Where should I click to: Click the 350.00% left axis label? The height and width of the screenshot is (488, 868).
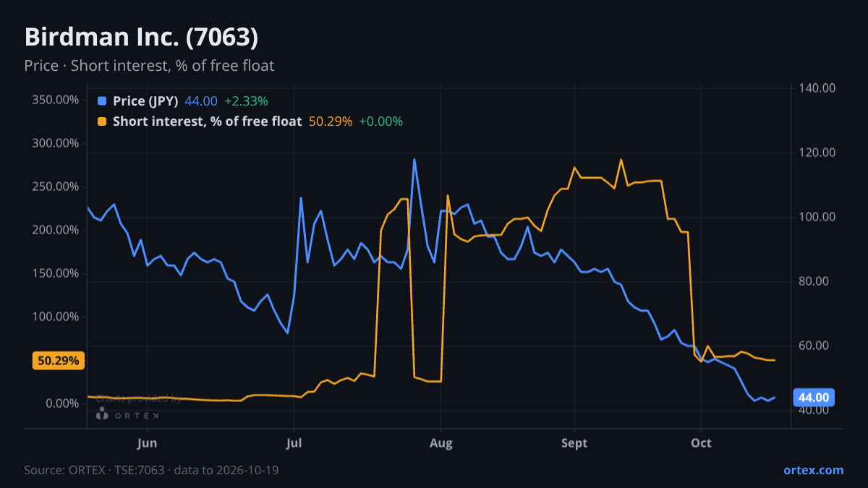tap(56, 100)
